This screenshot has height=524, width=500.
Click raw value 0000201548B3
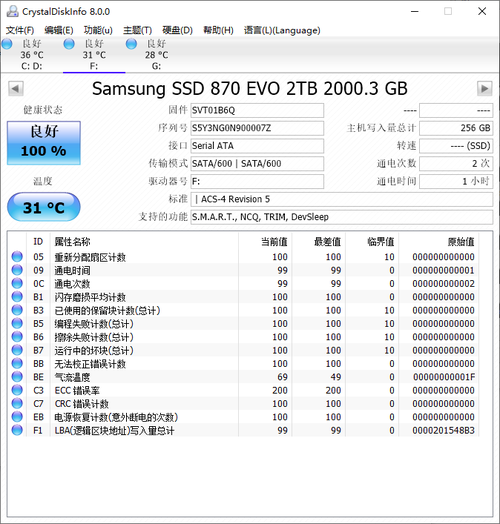tap(444, 430)
